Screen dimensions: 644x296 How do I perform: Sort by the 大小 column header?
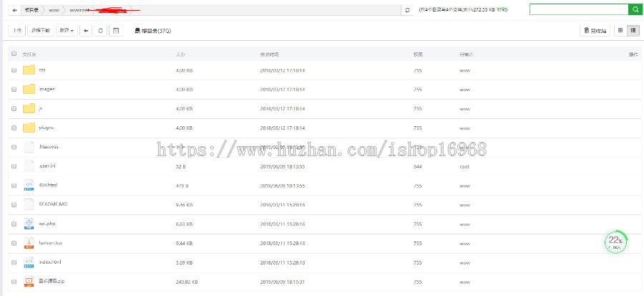click(x=180, y=54)
